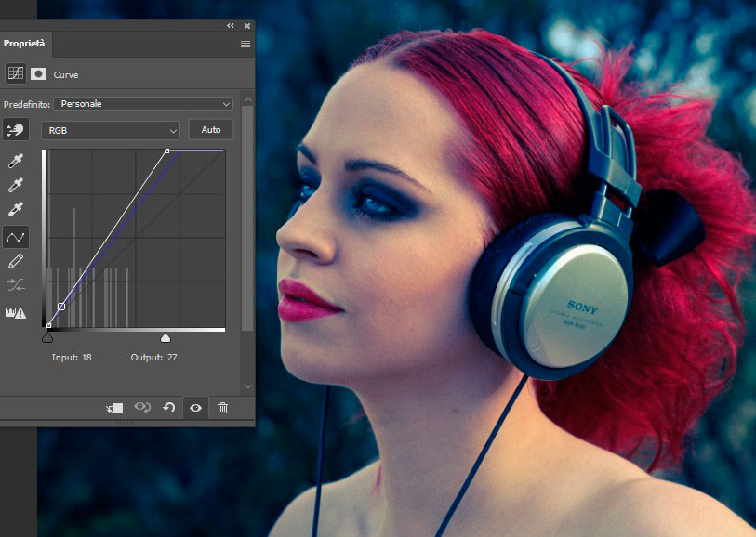Click the Curves adjustment grid icon

16,73
